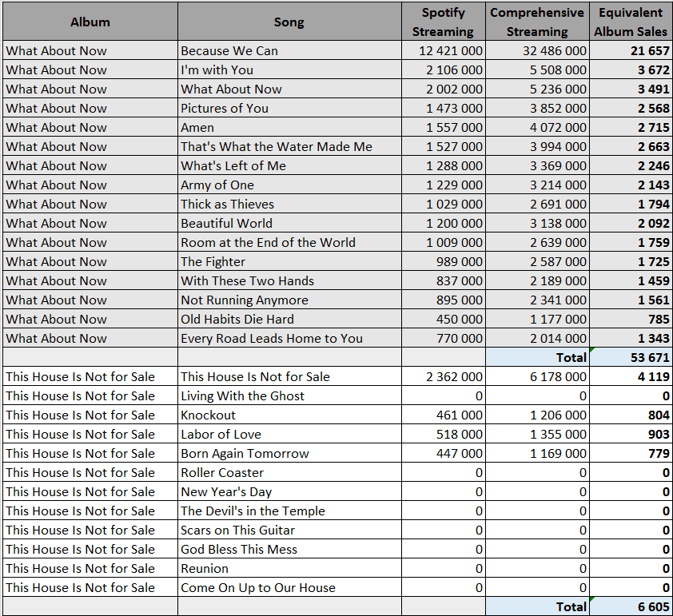Click the value 2 362 000
This screenshot has height=616, width=673.
444,376
